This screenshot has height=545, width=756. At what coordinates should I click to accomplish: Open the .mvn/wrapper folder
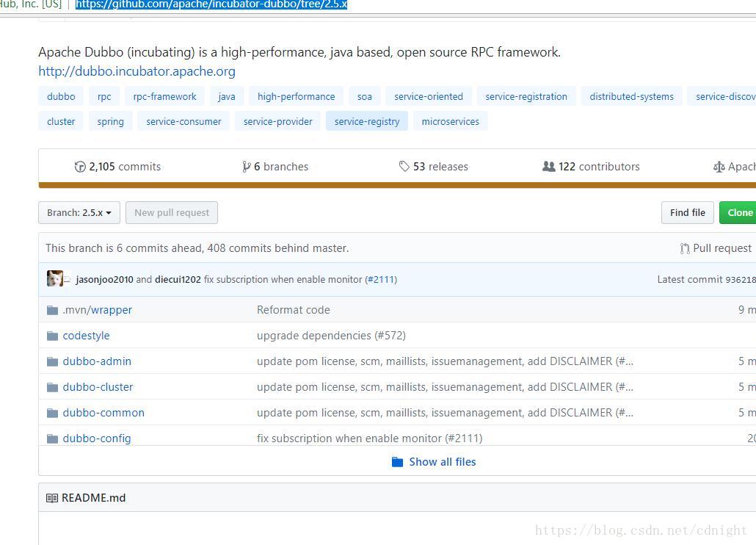[98, 310]
